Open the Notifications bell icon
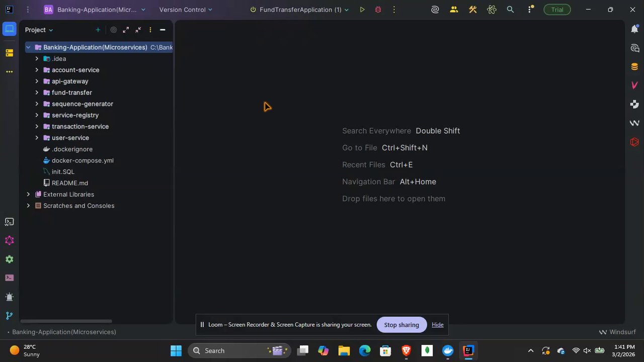644x362 pixels. click(x=634, y=29)
